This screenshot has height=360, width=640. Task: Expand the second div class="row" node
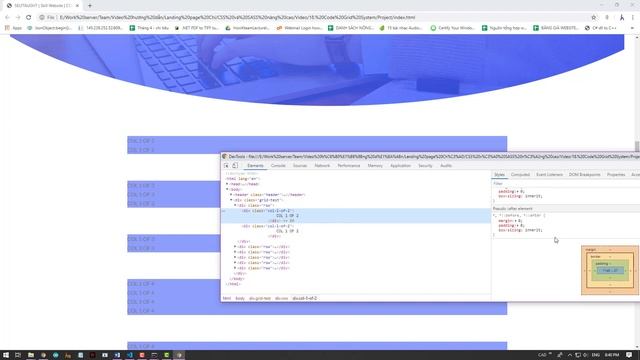pos(235,247)
